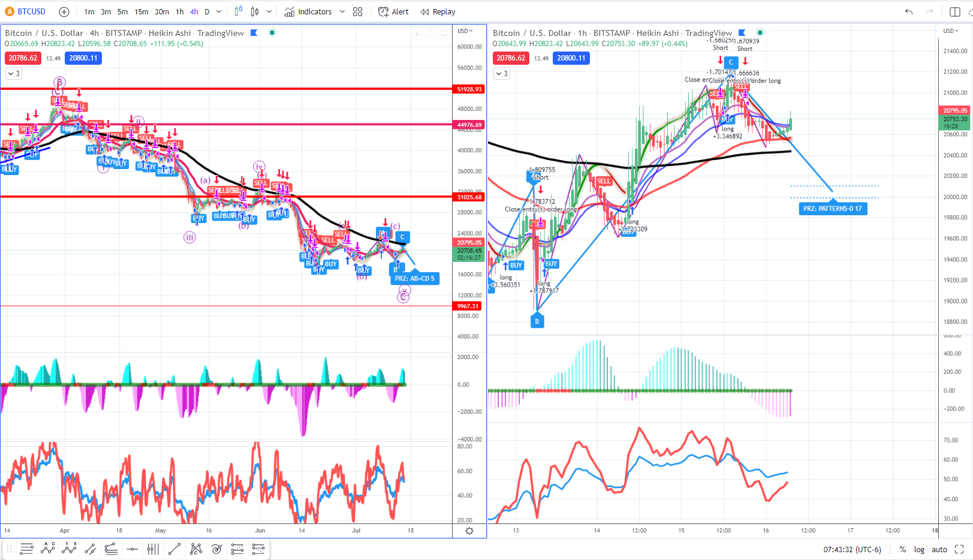This screenshot has height=560, width=973.
Task: Select the Fib spiral drawing tool
Action: pyautogui.click(x=216, y=549)
